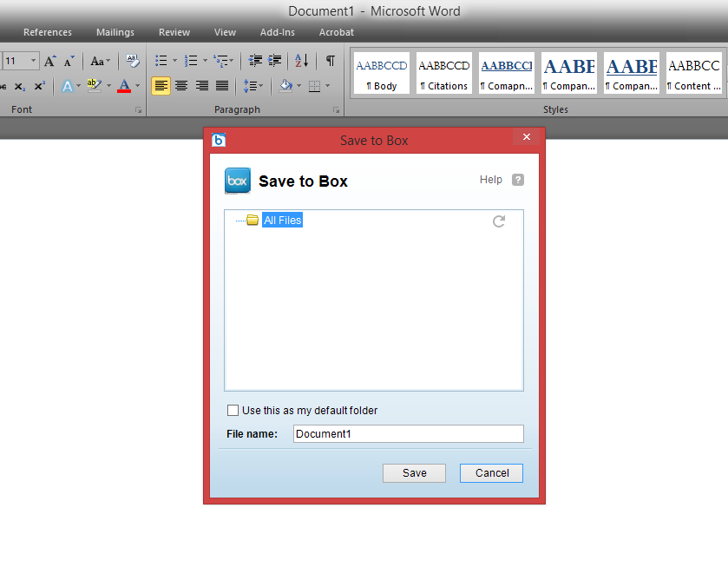The height and width of the screenshot is (587, 728).
Task: Apply red font color
Action: tap(124, 86)
